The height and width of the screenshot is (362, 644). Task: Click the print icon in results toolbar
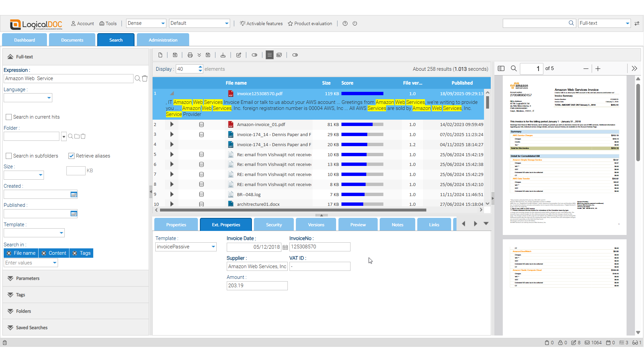[190, 55]
